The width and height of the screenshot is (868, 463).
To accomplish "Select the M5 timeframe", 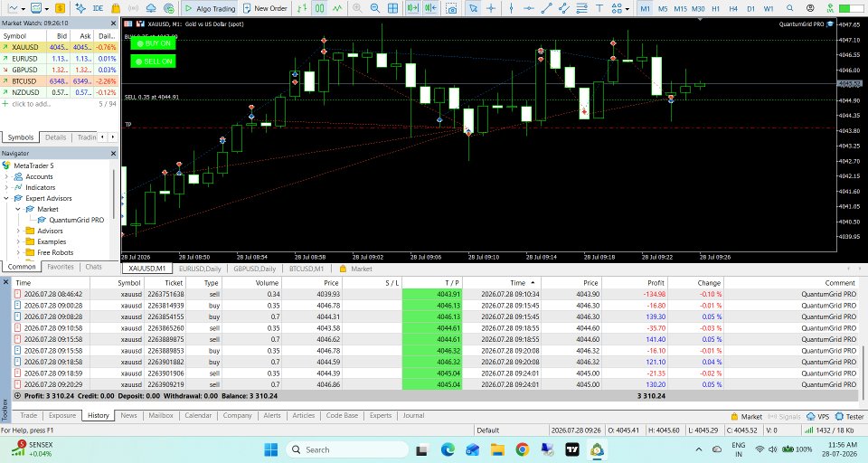I will tap(663, 8).
